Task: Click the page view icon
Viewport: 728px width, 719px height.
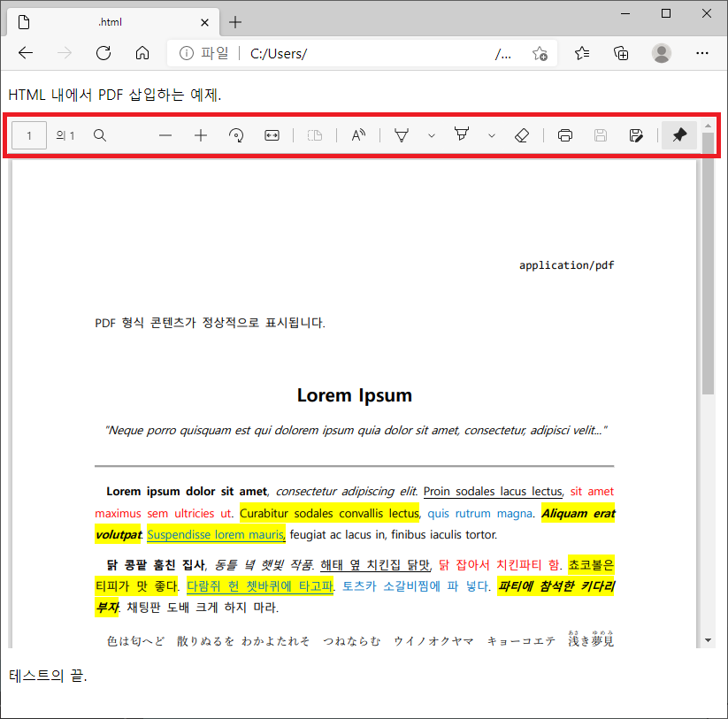Action: (315, 135)
